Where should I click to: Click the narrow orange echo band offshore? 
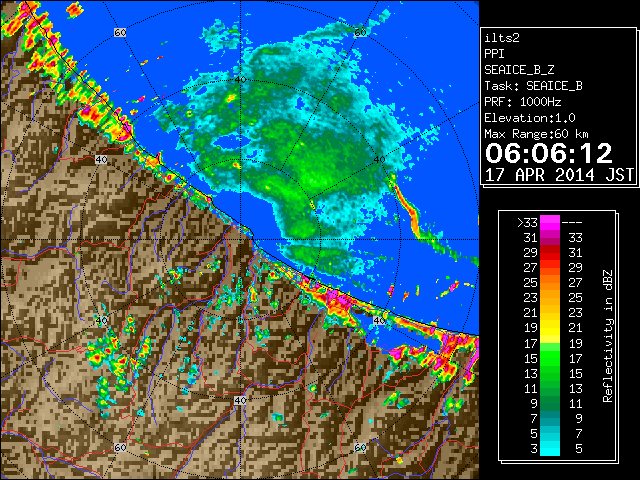pyautogui.click(x=407, y=205)
